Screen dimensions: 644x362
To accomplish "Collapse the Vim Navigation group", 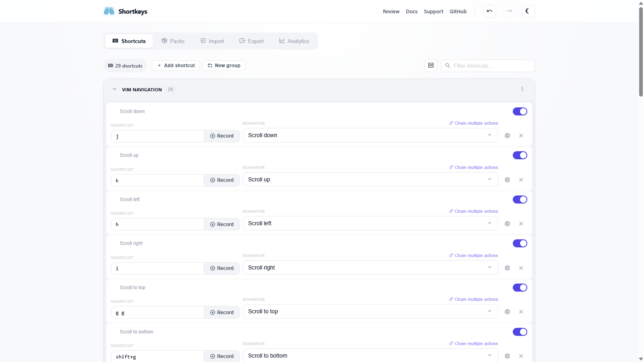I will 115,89.
